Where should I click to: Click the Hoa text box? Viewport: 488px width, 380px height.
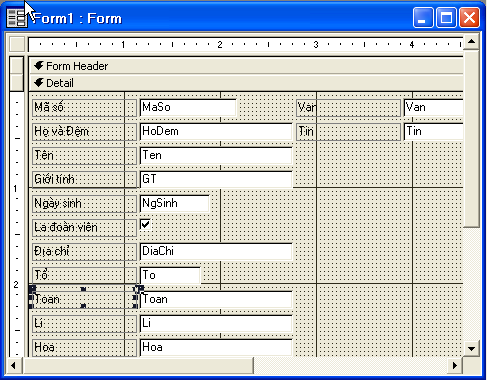coord(216,348)
